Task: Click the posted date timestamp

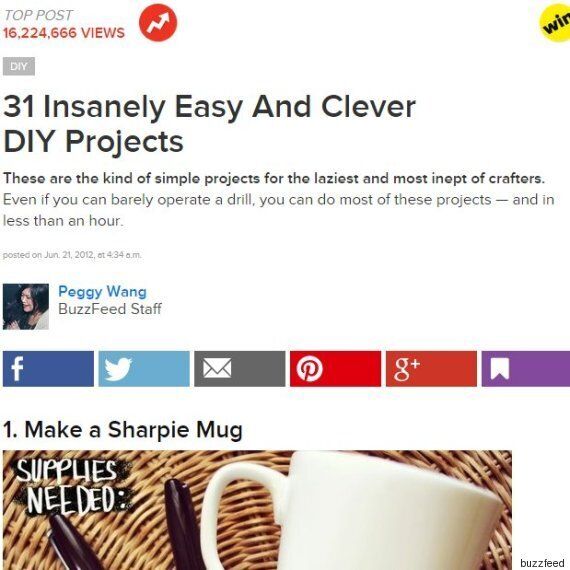Action: (x=72, y=255)
